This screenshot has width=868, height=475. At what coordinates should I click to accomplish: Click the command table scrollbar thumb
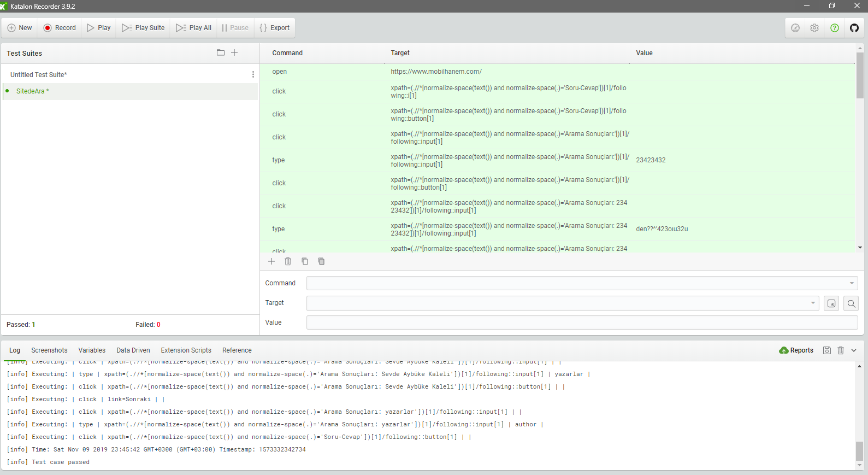tap(860, 75)
